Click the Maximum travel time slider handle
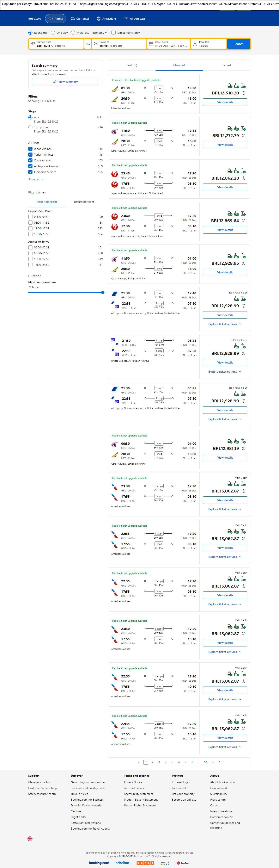 (x=103, y=292)
